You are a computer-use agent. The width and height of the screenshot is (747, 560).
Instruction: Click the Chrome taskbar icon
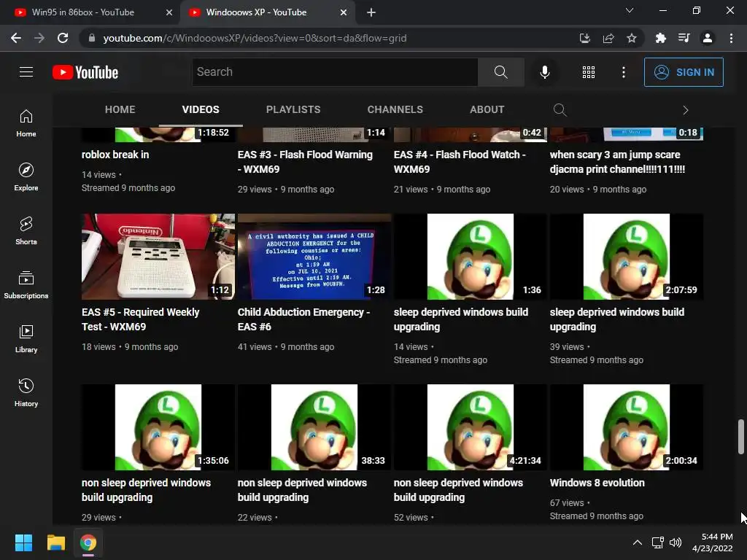(88, 542)
